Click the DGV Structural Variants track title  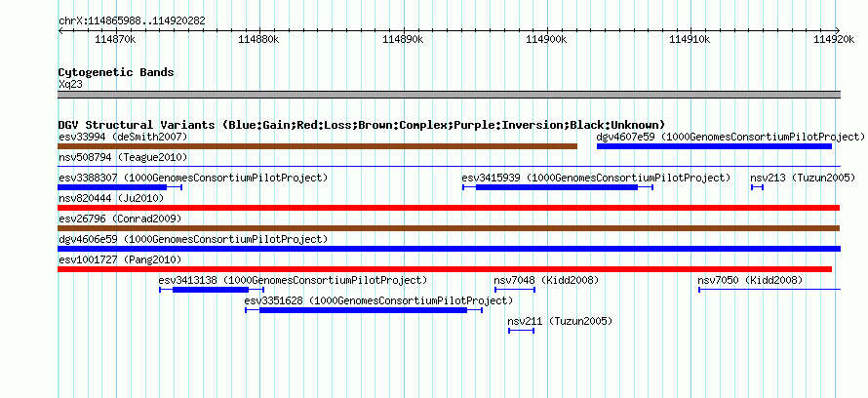pos(362,125)
